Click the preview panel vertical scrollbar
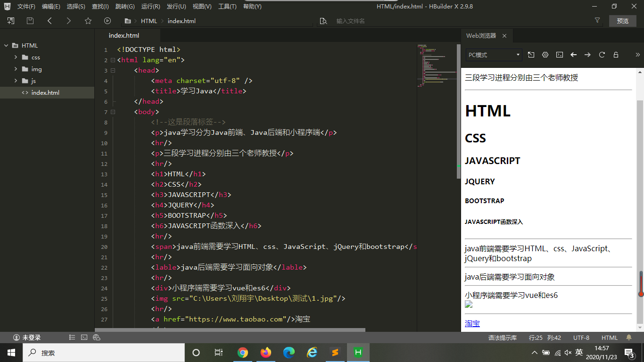 tap(640, 212)
